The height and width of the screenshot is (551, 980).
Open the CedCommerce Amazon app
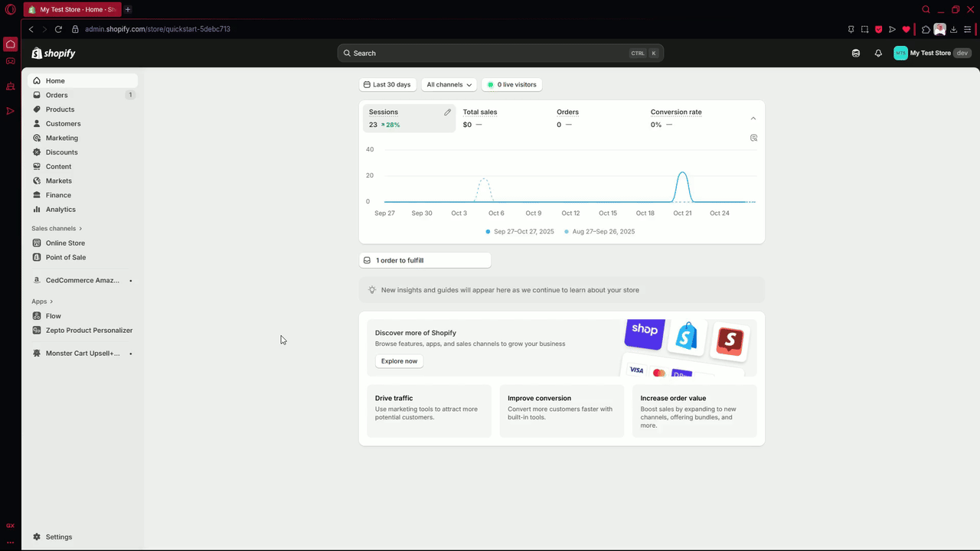point(83,280)
